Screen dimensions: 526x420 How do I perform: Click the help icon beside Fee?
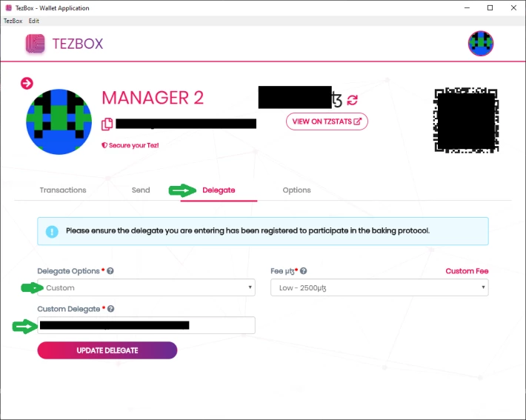pos(303,271)
